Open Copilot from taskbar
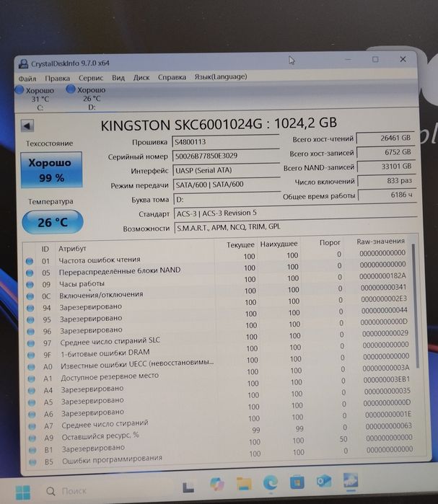This screenshot has width=438, height=504. 217,485
